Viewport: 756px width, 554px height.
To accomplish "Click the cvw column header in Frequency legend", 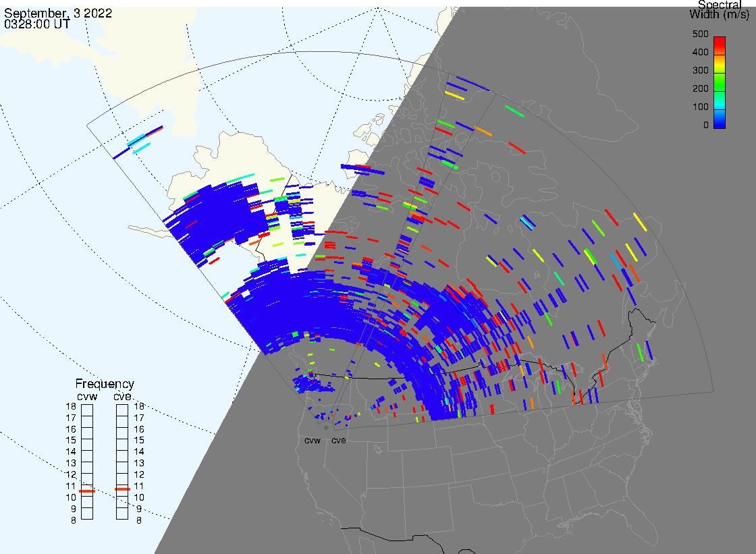I will pos(87,397).
